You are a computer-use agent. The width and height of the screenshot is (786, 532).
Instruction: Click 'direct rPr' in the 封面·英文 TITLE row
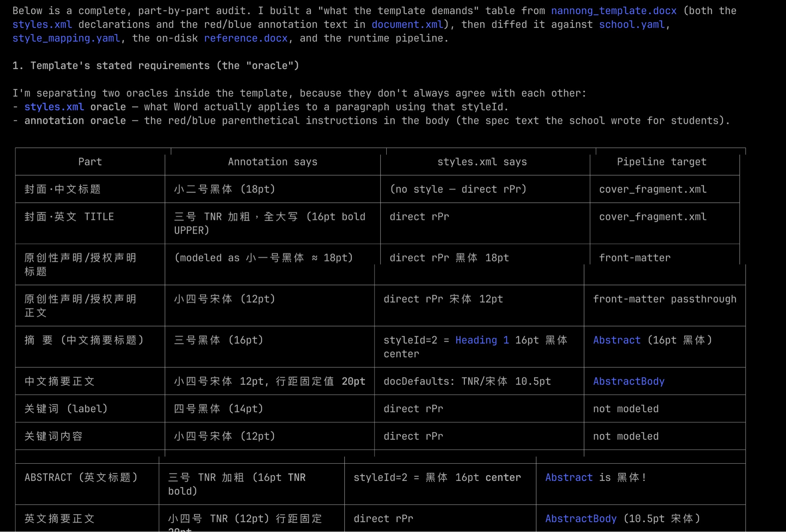click(419, 216)
